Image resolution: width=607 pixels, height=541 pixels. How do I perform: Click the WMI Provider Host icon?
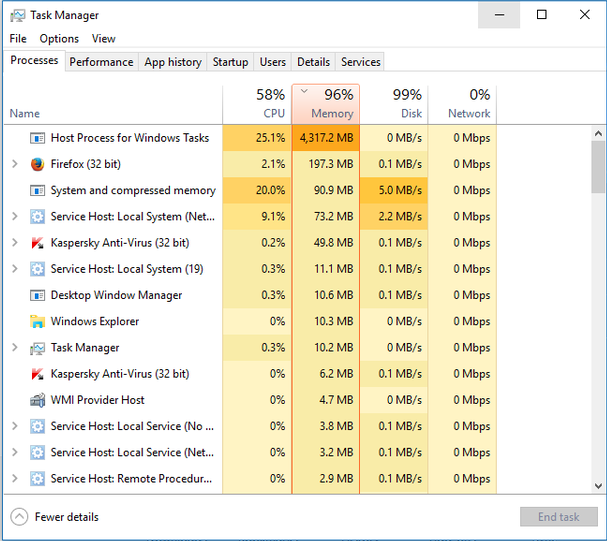(x=38, y=400)
